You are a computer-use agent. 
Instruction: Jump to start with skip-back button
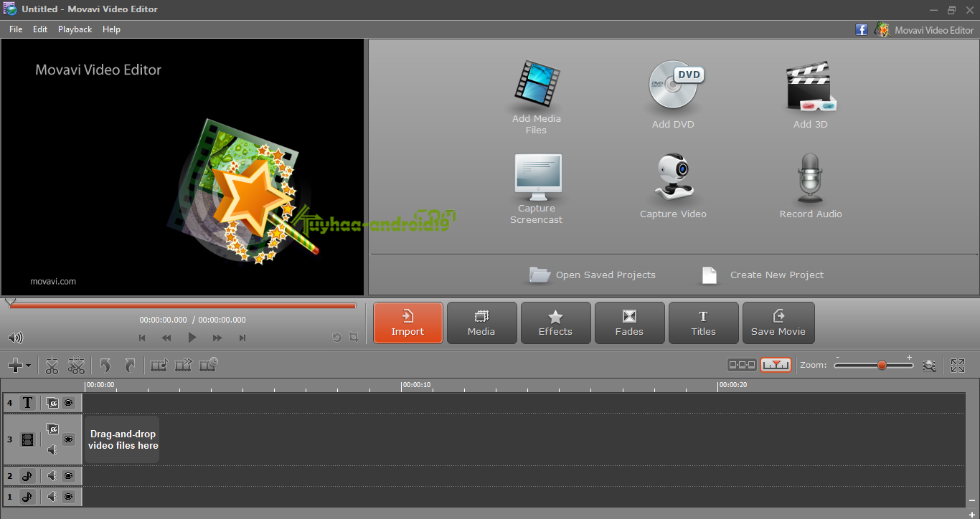[x=142, y=338]
